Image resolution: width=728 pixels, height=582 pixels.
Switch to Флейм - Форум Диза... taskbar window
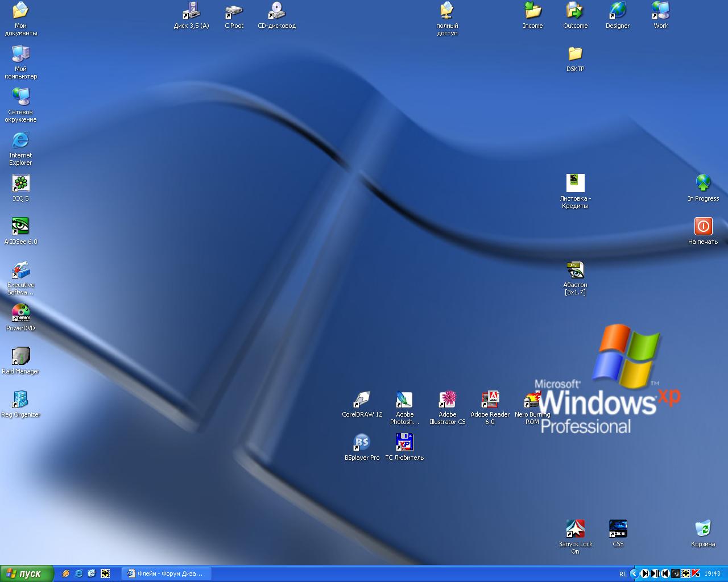(167, 573)
